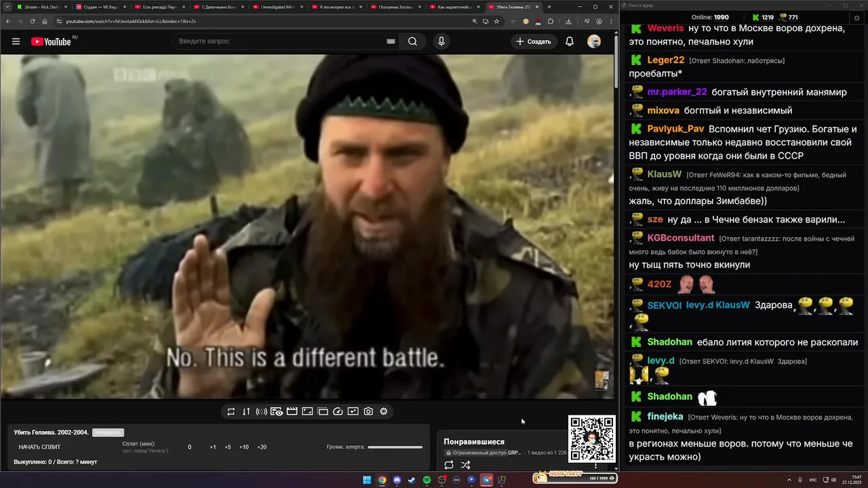This screenshot has width=868, height=488.
Task: Add +20 minutes to split
Action: pos(262,447)
